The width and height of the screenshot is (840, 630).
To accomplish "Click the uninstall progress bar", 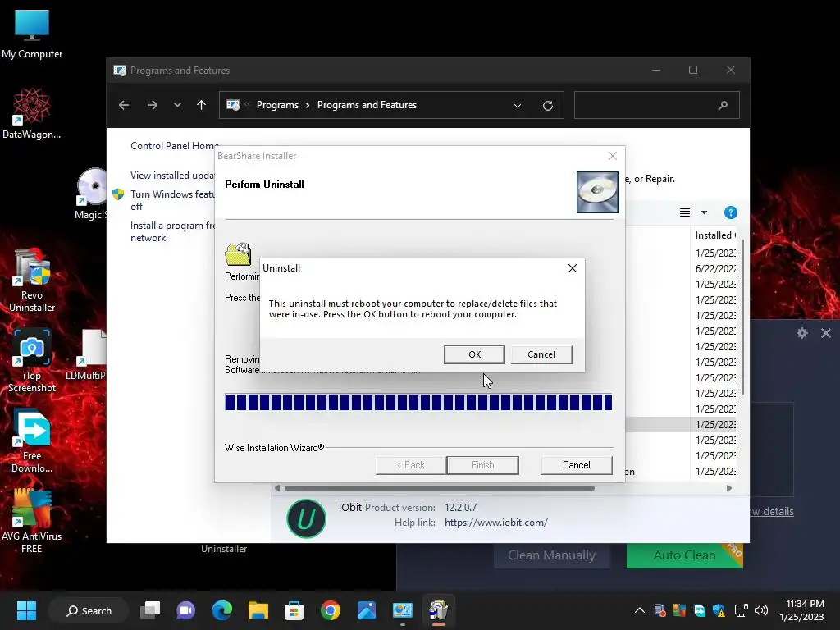I will tap(418, 402).
